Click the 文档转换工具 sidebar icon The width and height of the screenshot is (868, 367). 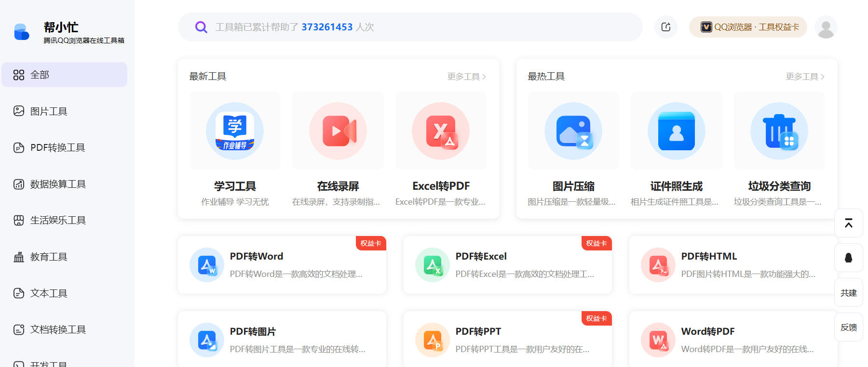pos(19,329)
